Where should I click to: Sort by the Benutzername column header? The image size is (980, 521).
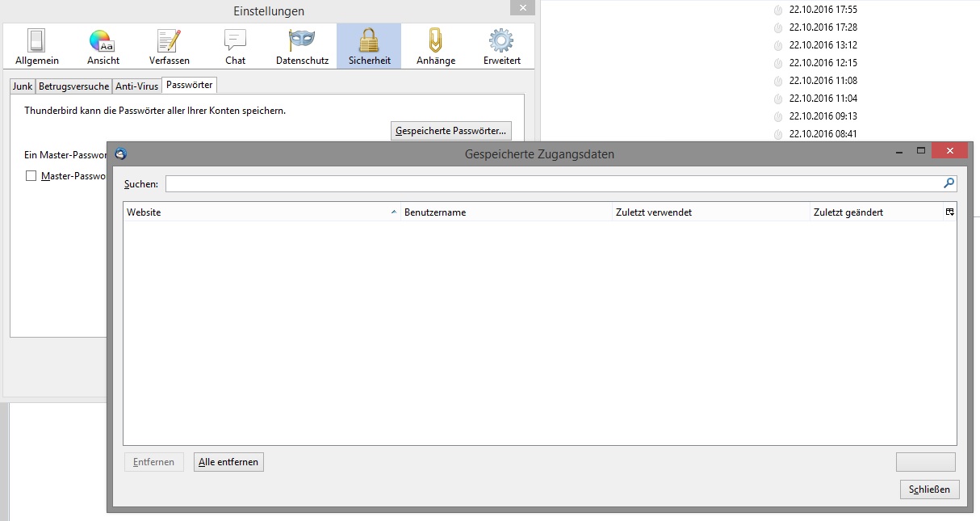point(506,212)
